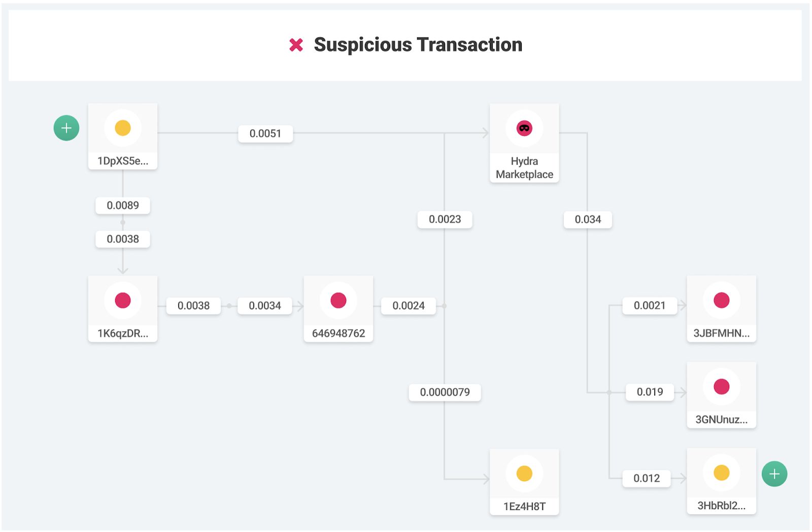
Task: Click the 0.0024 edge label
Action: (x=409, y=306)
